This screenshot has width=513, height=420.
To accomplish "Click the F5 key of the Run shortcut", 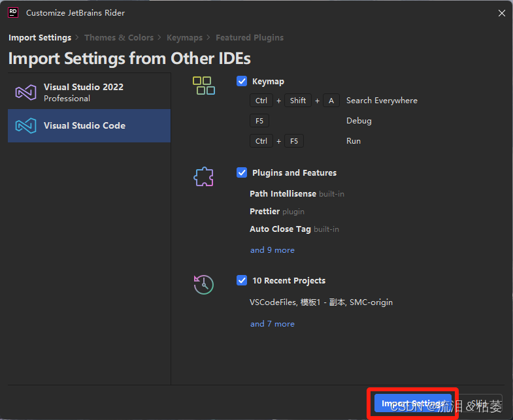I will coord(294,141).
